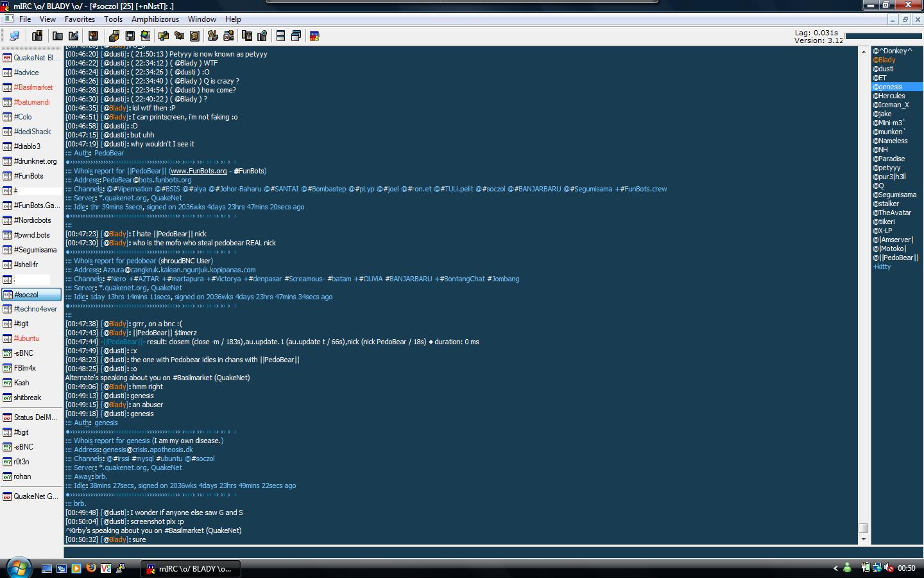Click the #FunBots.crew channel link in whois
Viewport: 924px width, 578px height.
click(x=644, y=189)
